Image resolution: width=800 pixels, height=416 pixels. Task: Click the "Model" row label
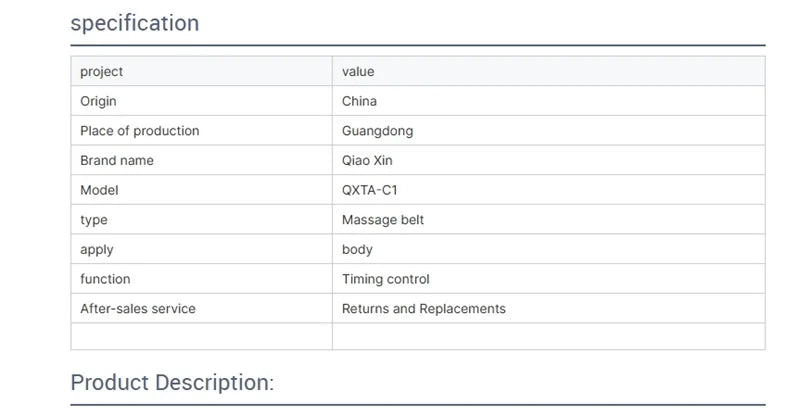pyautogui.click(x=99, y=190)
